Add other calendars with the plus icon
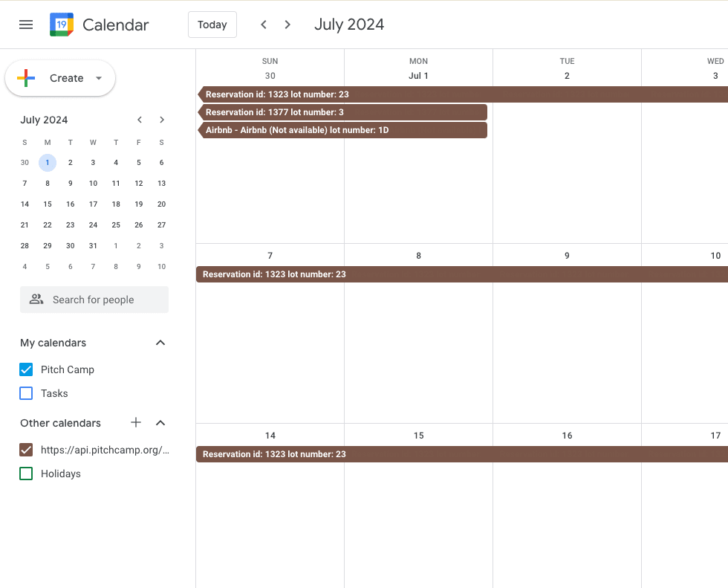 (x=135, y=422)
